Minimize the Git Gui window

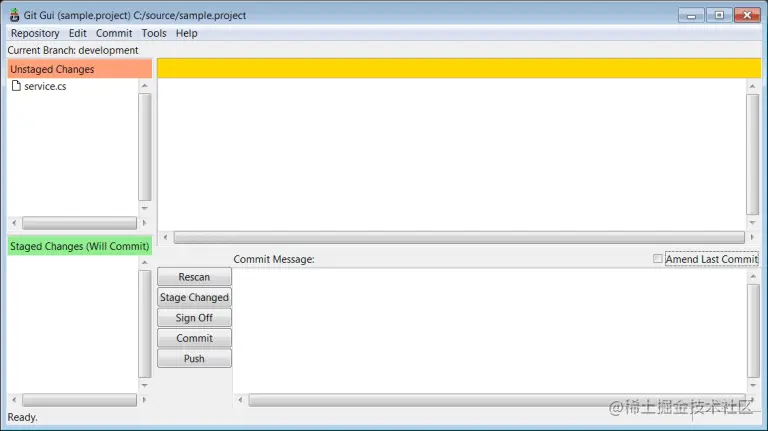click(691, 16)
